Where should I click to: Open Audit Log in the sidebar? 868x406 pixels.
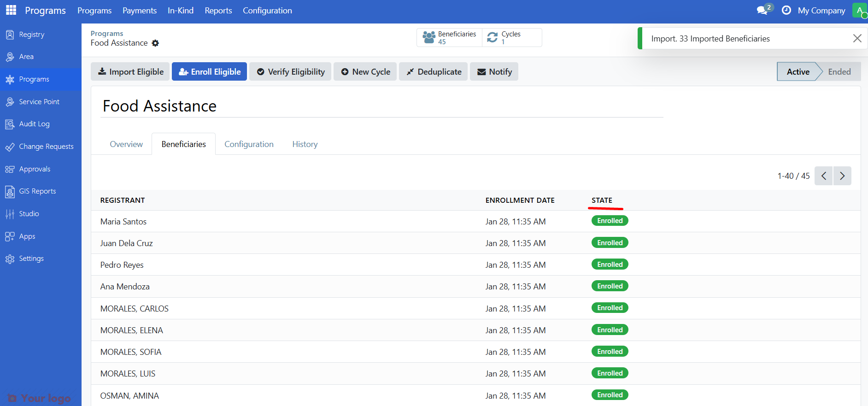point(34,124)
